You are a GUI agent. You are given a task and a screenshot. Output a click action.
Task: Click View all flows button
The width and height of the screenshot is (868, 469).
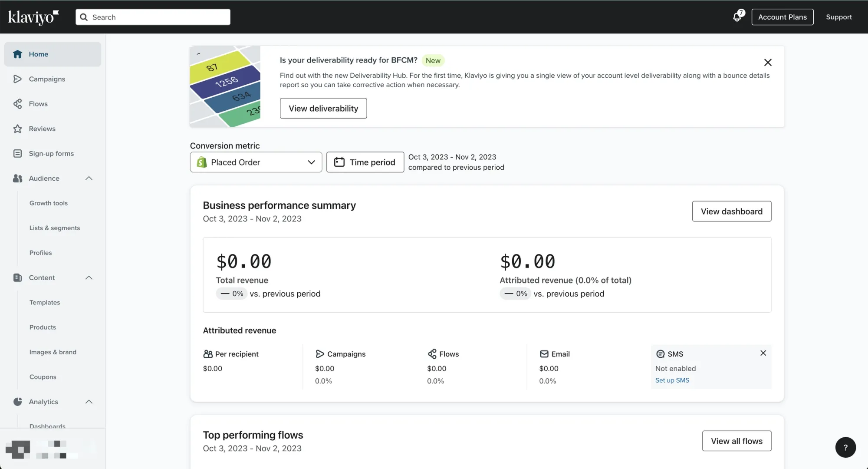(x=737, y=441)
